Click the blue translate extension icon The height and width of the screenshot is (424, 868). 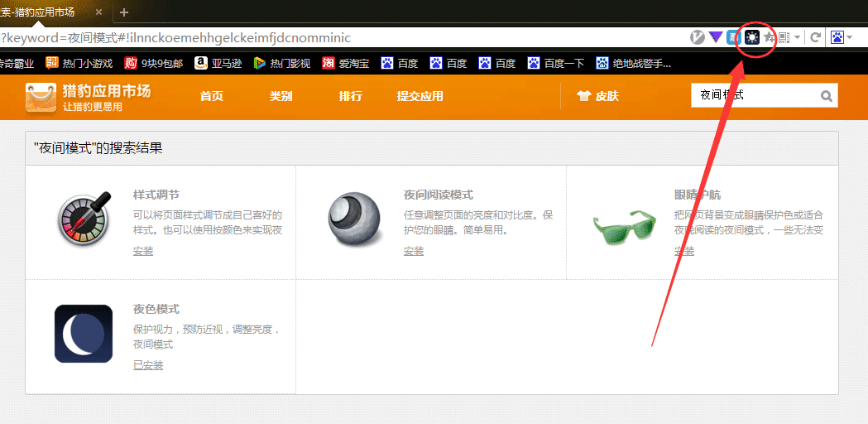(733, 38)
